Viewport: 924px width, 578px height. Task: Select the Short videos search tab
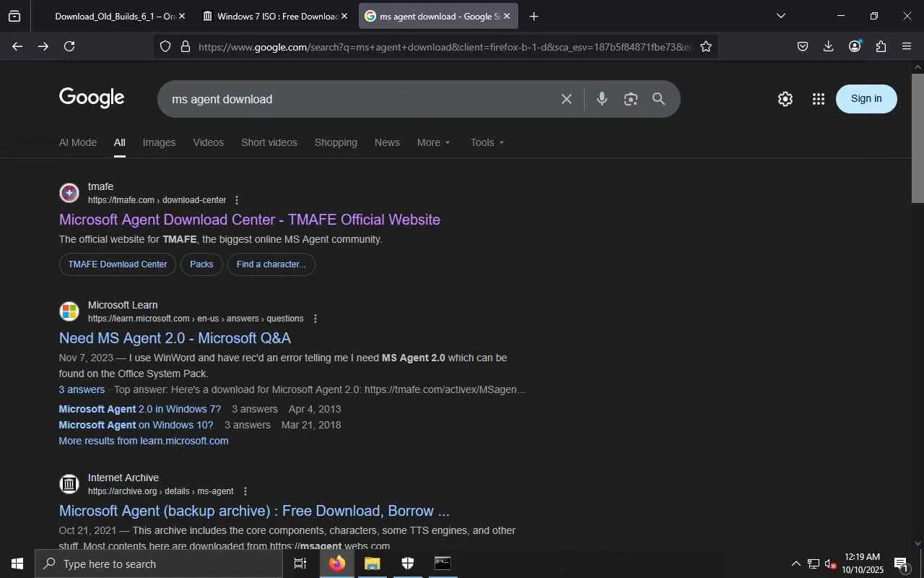tap(269, 142)
